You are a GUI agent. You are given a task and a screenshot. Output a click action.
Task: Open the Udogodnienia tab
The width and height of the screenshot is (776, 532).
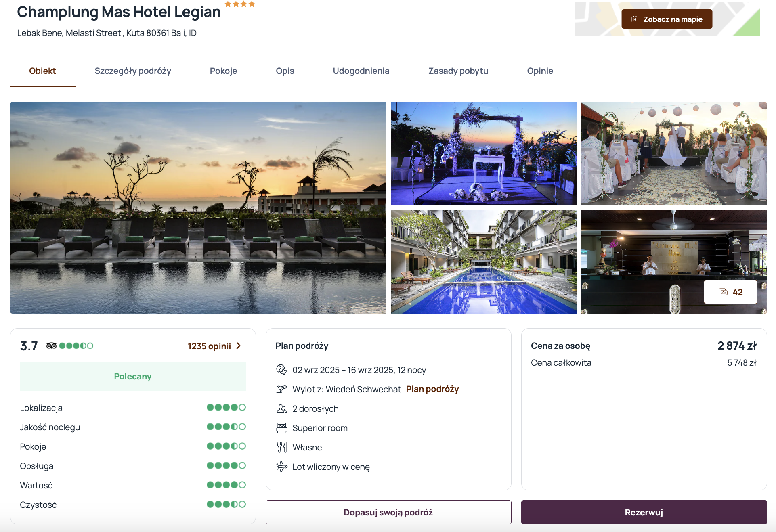tap(361, 71)
